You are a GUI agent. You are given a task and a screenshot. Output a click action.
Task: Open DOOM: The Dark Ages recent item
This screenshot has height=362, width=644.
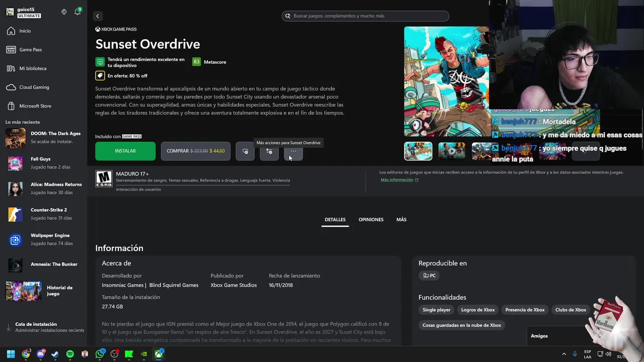point(44,138)
